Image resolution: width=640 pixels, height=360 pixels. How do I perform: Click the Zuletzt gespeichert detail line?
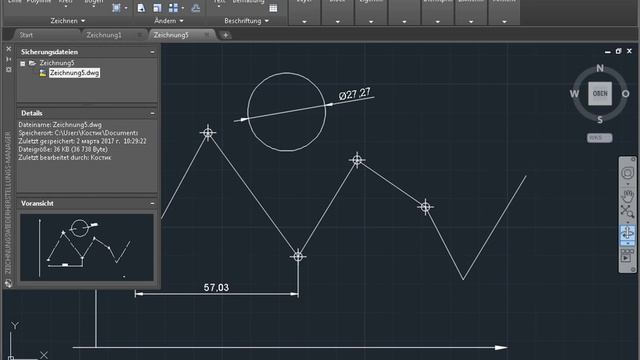coord(82,141)
